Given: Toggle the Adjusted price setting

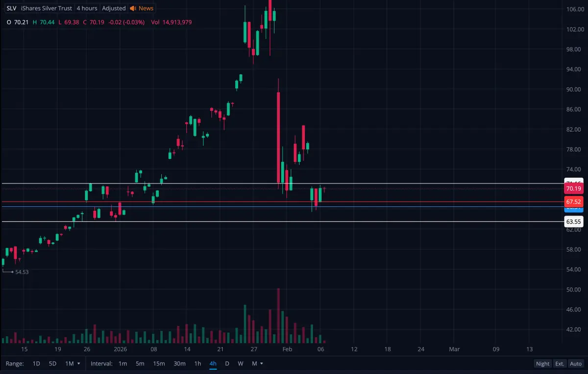Looking at the screenshot, I should (114, 8).
